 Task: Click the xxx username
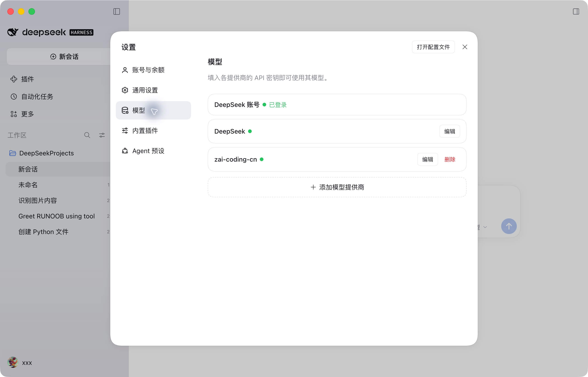tap(27, 363)
